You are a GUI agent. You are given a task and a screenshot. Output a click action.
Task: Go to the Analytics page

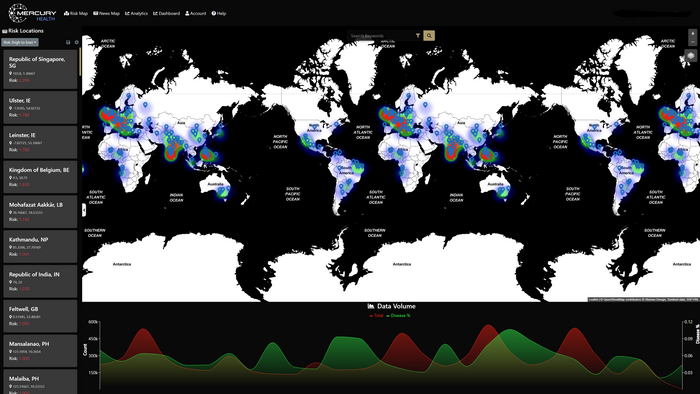[136, 13]
